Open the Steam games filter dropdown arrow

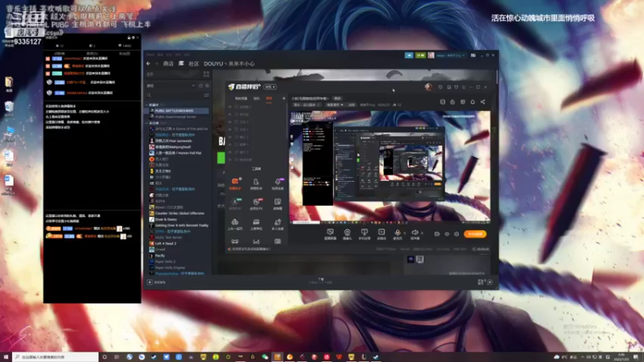[193, 86]
